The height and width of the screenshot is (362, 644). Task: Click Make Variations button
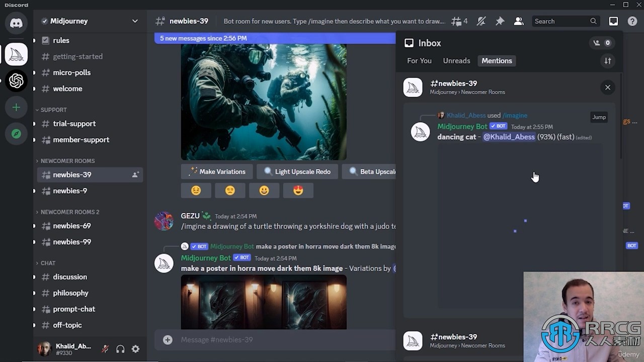point(217,171)
